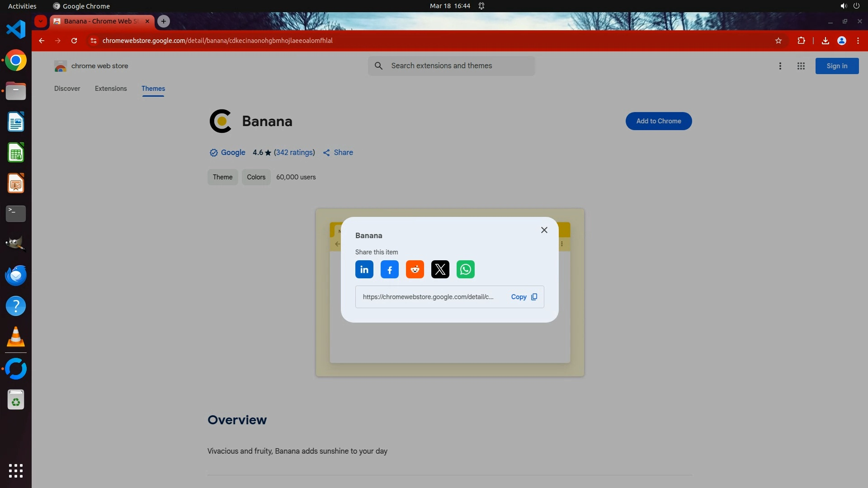Open the Extensions puzzle-piece menu

[801, 41]
